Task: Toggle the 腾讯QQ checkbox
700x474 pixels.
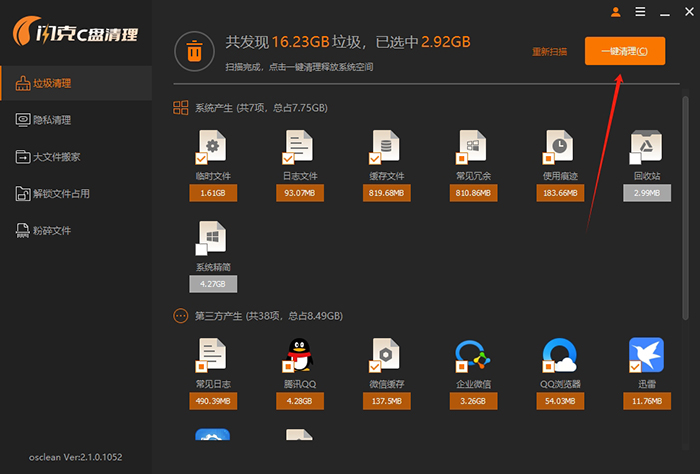Action: click(x=288, y=366)
